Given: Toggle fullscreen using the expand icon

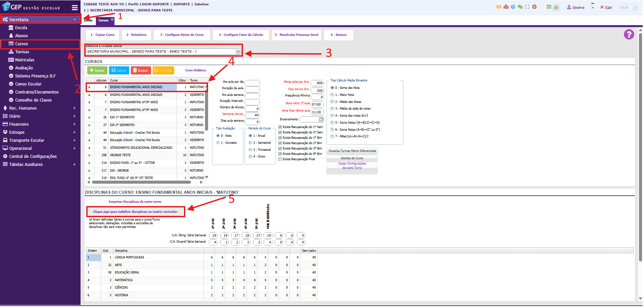Looking at the screenshot, I should 527,7.
